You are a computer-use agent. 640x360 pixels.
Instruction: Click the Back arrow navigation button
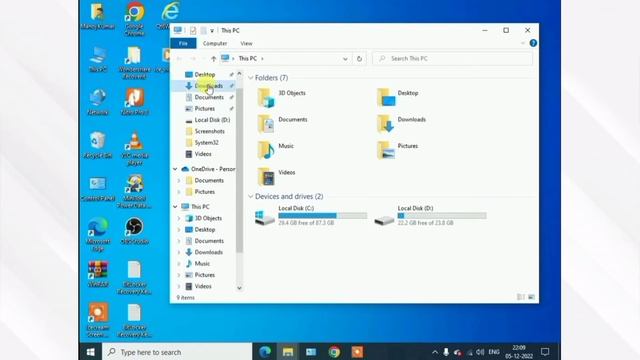[179, 59]
